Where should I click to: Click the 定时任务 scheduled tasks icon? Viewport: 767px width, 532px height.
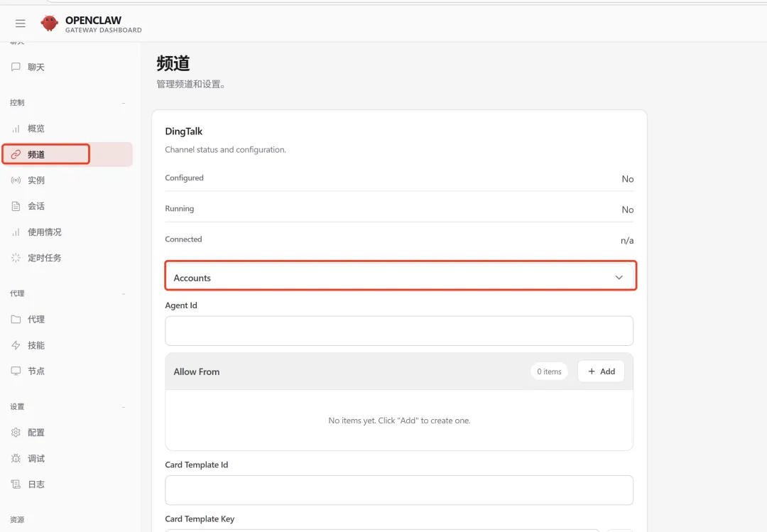[x=16, y=258]
